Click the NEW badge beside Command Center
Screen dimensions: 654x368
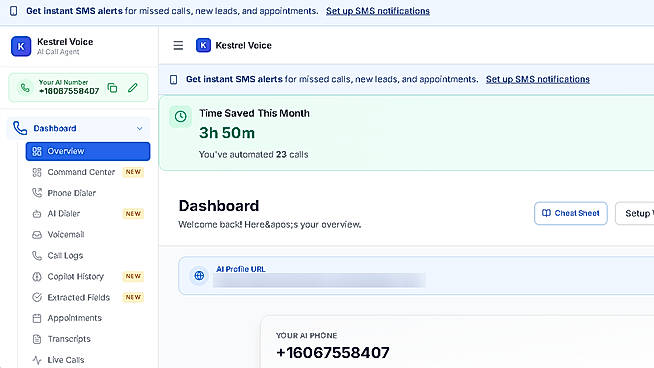click(x=133, y=172)
